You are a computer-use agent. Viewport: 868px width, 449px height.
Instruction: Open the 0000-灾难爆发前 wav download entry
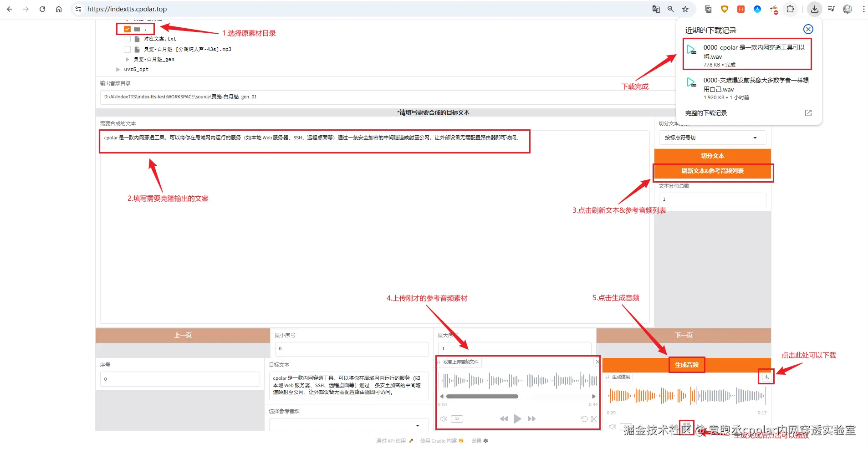tap(747, 88)
